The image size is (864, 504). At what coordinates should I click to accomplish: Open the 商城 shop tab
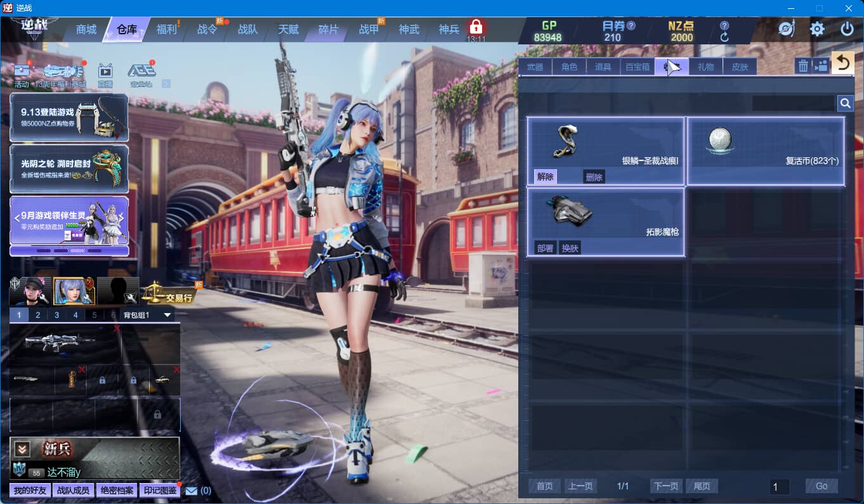coord(86,30)
